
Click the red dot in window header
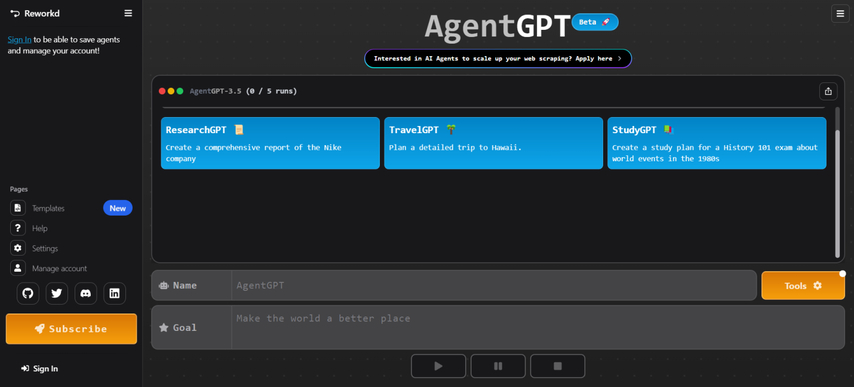[162, 91]
